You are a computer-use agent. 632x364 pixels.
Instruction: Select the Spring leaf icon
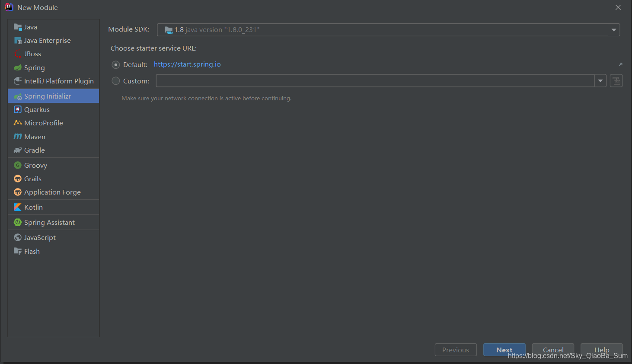pos(18,68)
